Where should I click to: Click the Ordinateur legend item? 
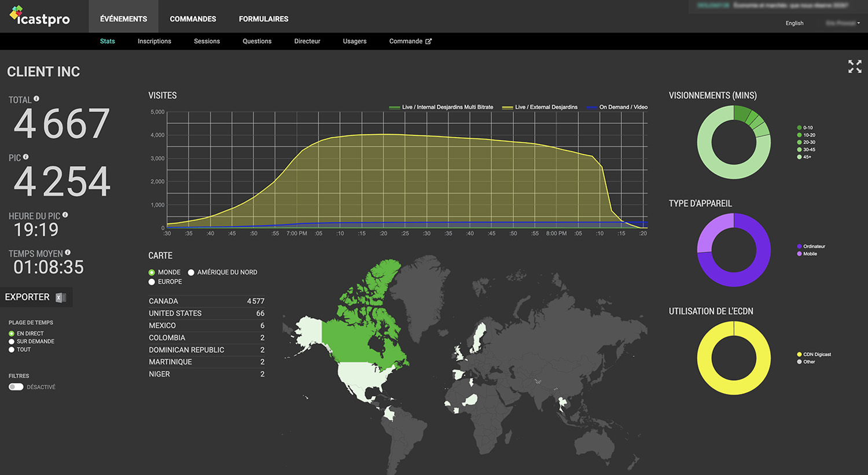click(x=811, y=246)
